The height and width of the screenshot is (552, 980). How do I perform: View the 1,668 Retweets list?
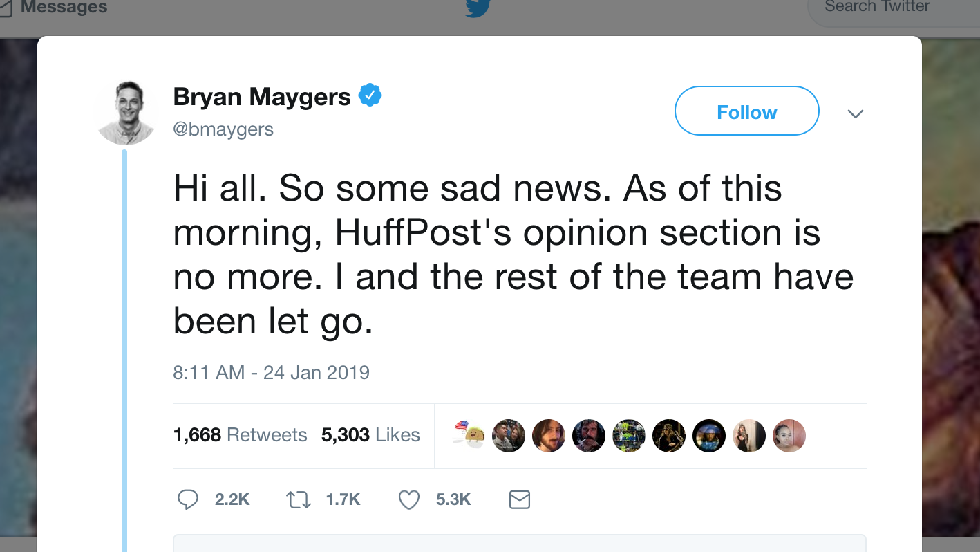[240, 435]
